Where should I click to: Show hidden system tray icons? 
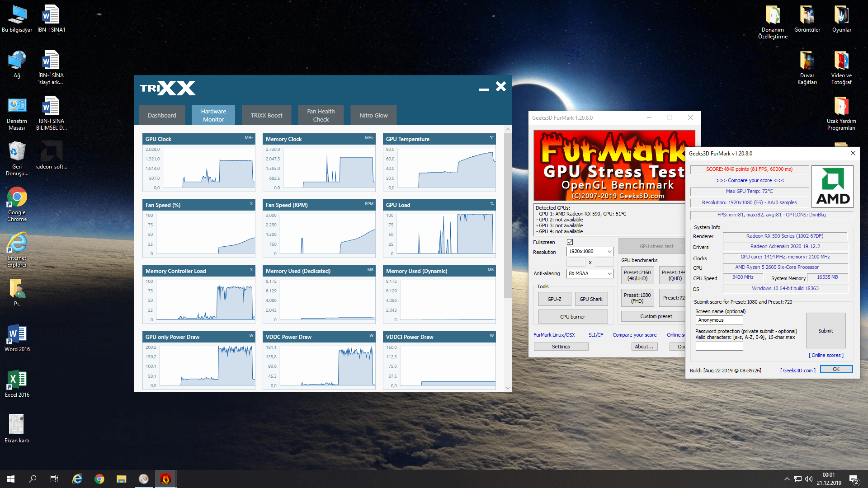(787, 479)
